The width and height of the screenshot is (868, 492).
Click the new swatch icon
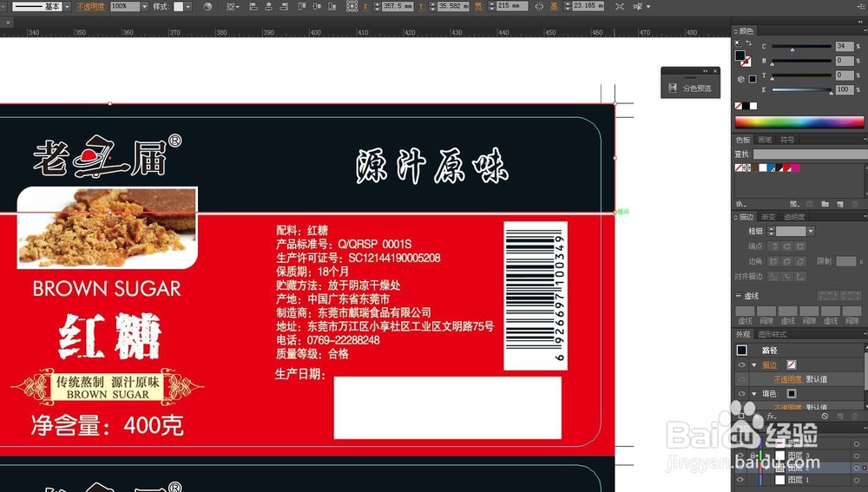point(839,204)
